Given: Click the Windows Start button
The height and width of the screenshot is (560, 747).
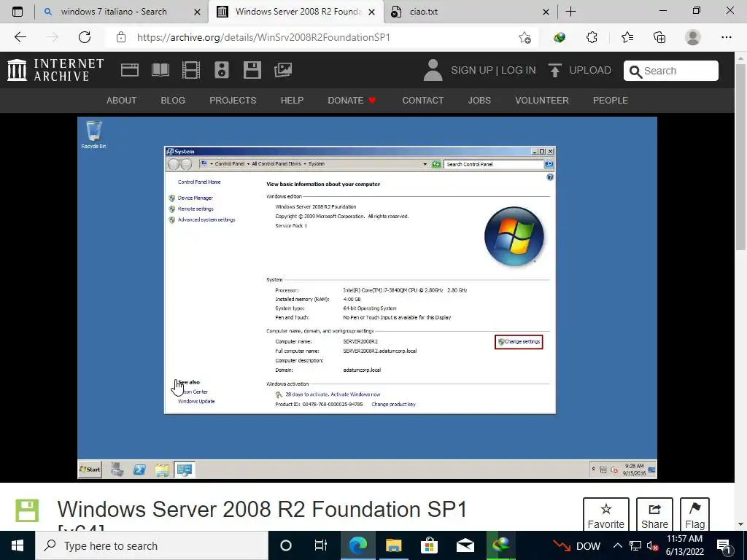Looking at the screenshot, I should (18, 545).
